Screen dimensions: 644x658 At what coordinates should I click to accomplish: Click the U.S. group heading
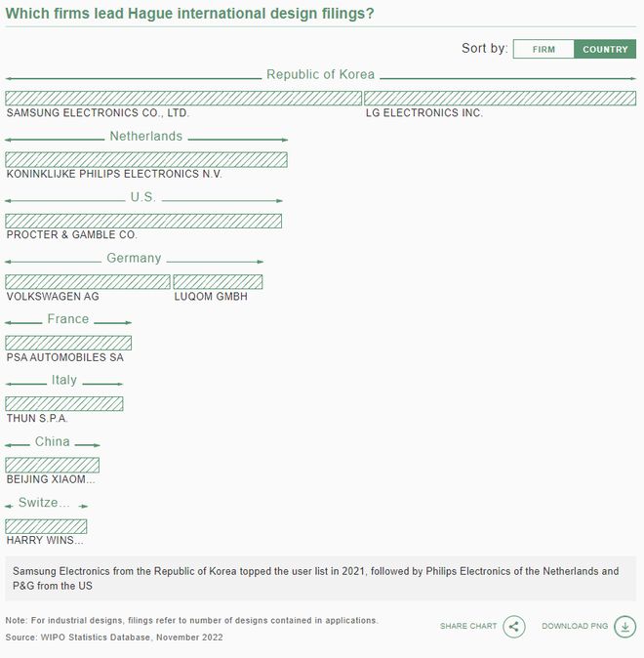coord(143,197)
